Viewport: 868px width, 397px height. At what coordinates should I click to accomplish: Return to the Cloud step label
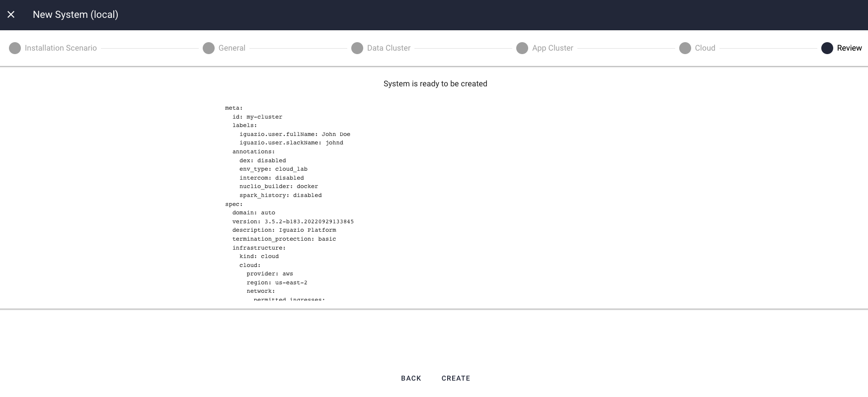[x=705, y=48]
